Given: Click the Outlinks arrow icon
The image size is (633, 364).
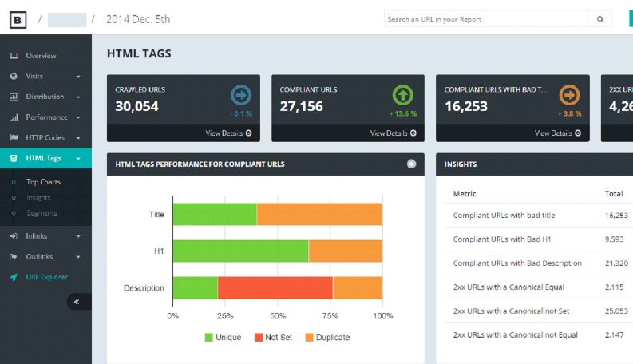Looking at the screenshot, I should click(x=14, y=256).
